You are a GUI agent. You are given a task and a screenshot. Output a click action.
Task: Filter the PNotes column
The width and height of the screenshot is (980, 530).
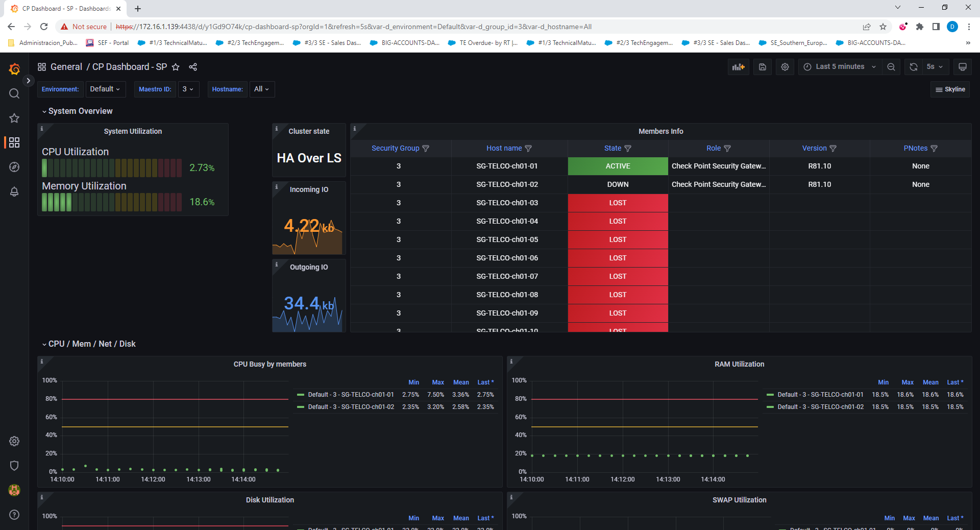click(934, 149)
